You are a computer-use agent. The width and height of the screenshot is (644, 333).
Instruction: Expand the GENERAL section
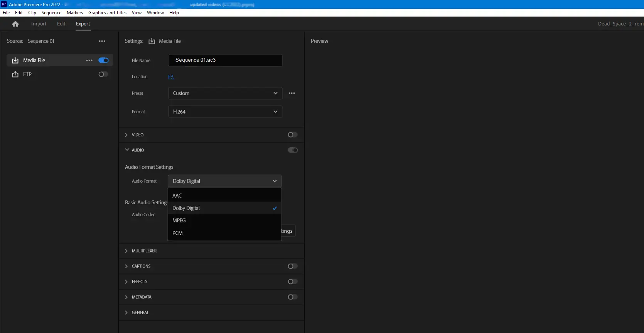tap(126, 313)
